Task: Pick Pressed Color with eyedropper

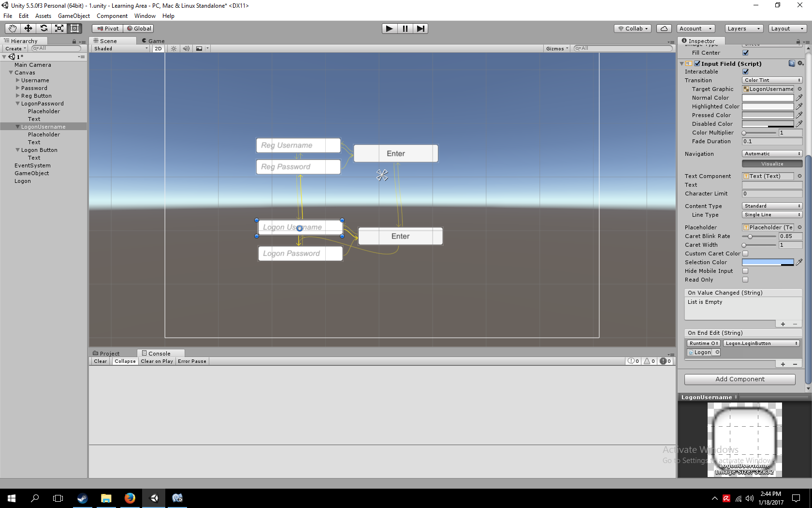Action: (x=799, y=115)
